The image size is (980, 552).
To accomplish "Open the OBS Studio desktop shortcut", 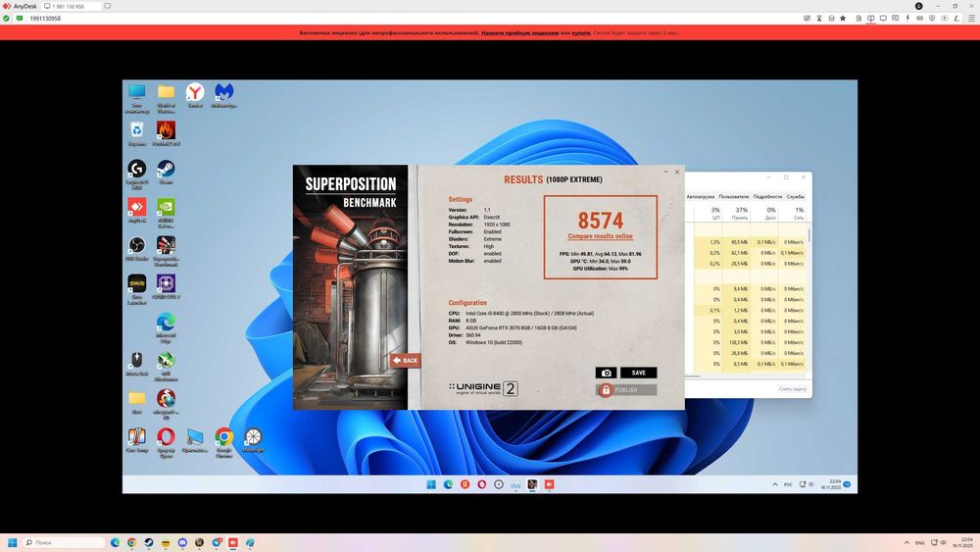I will pos(137,248).
